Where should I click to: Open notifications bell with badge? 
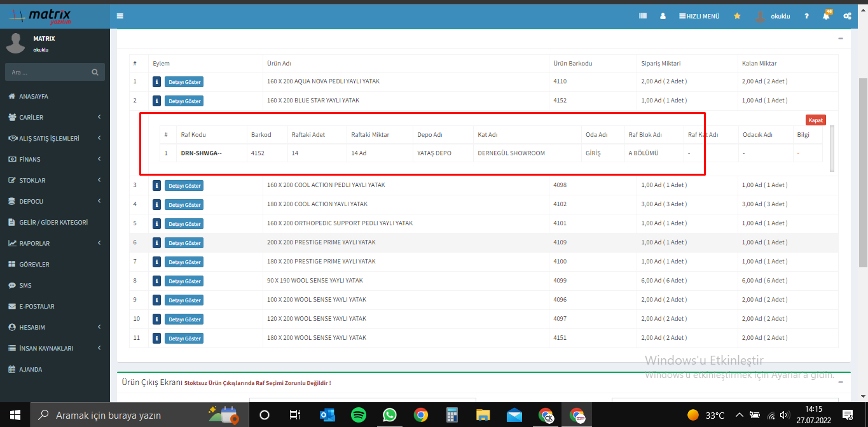click(826, 16)
